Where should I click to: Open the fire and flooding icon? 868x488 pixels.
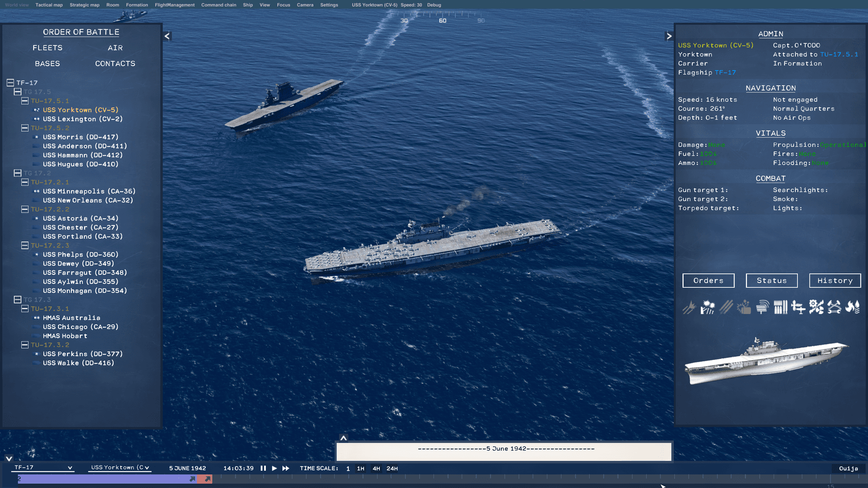pos(853,307)
